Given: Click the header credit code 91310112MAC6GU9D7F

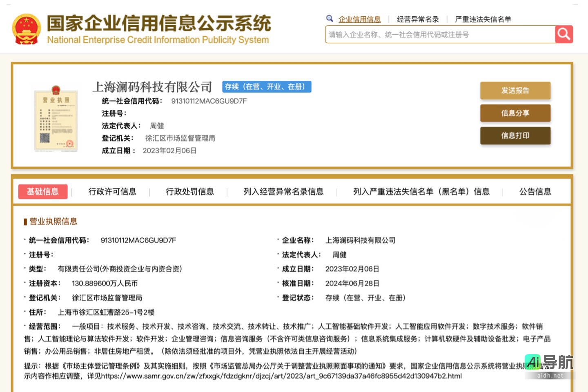Looking at the screenshot, I should point(209,101).
